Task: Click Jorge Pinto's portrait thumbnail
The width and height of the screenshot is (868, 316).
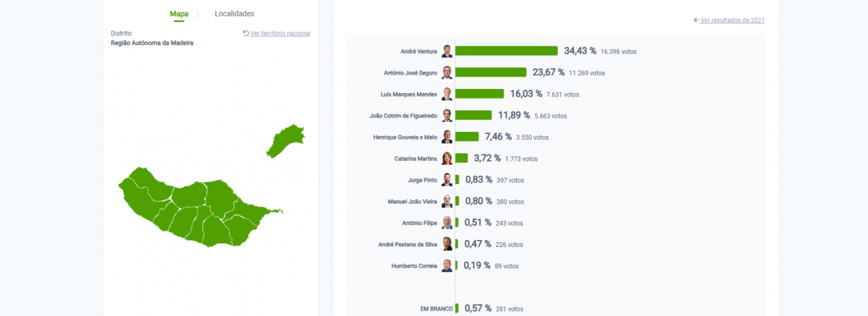Action: point(447,179)
